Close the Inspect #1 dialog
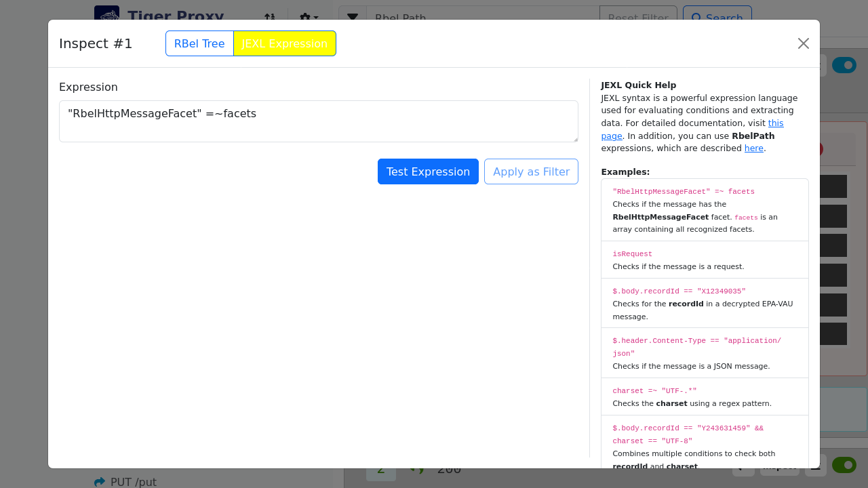This screenshot has width=868, height=488. tap(804, 43)
